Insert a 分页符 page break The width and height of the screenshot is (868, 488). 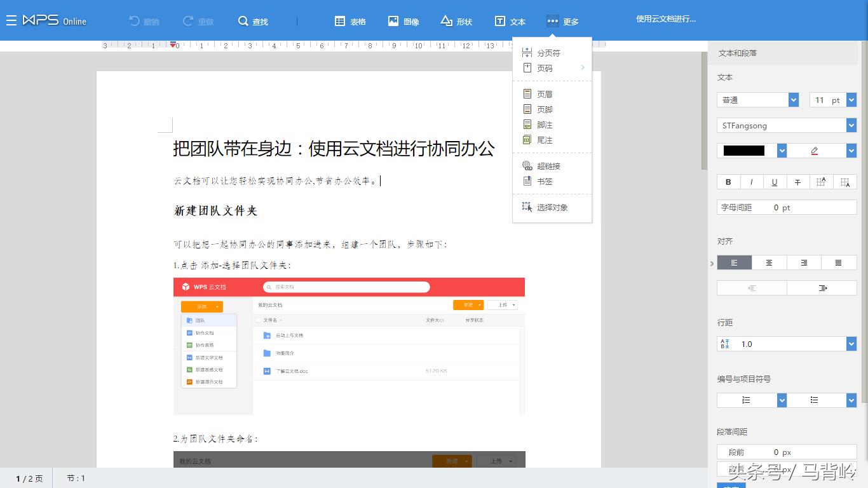point(548,52)
